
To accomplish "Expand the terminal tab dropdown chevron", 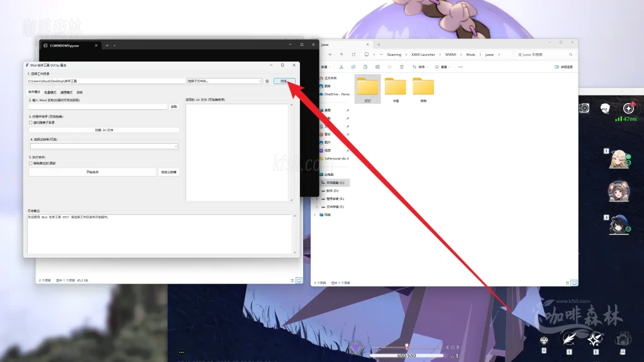I will point(114,45).
